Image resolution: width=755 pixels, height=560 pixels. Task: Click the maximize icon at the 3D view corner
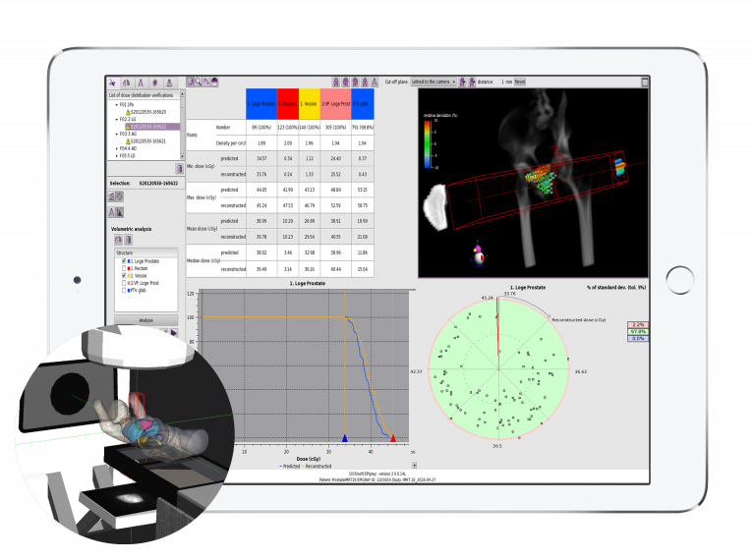coord(644,83)
